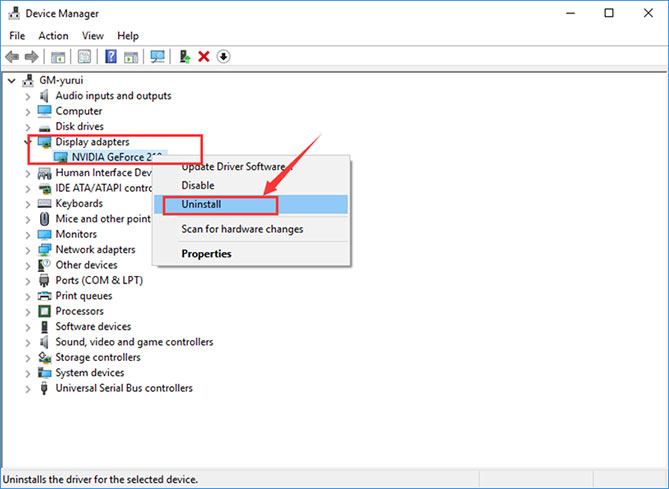The width and height of the screenshot is (669, 489).
Task: Choose Uninstall from the context menu
Action: pos(201,204)
